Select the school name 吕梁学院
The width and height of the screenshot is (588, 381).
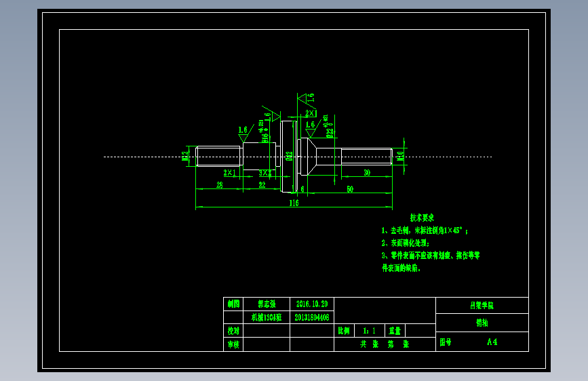482,306
